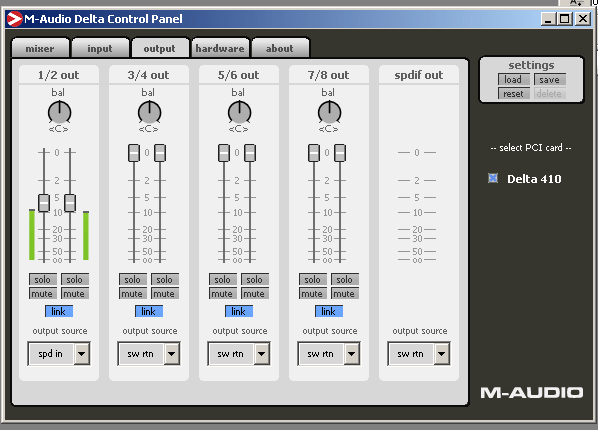
Task: Solo the right channel of 1/2 out
Action: point(75,280)
